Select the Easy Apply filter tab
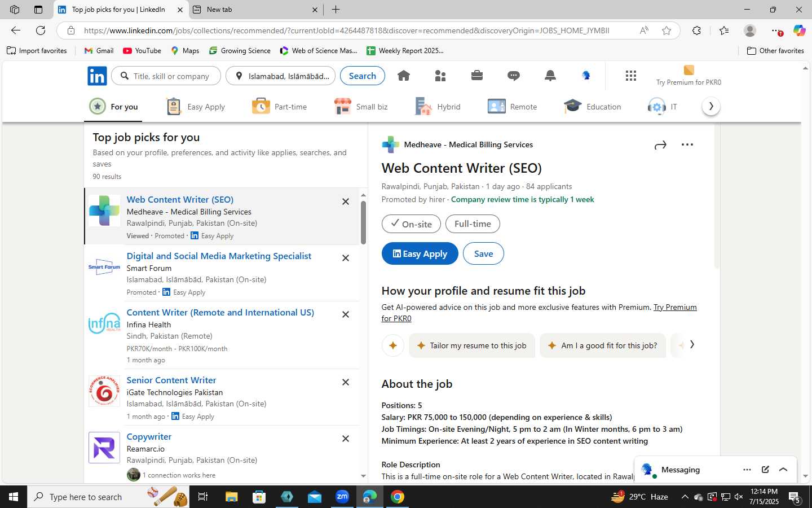Image resolution: width=812 pixels, height=508 pixels. tap(196, 107)
